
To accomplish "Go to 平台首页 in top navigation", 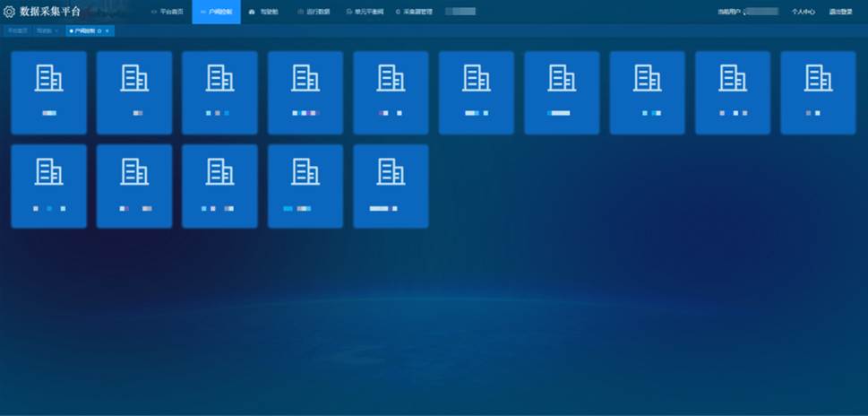I will [x=168, y=12].
